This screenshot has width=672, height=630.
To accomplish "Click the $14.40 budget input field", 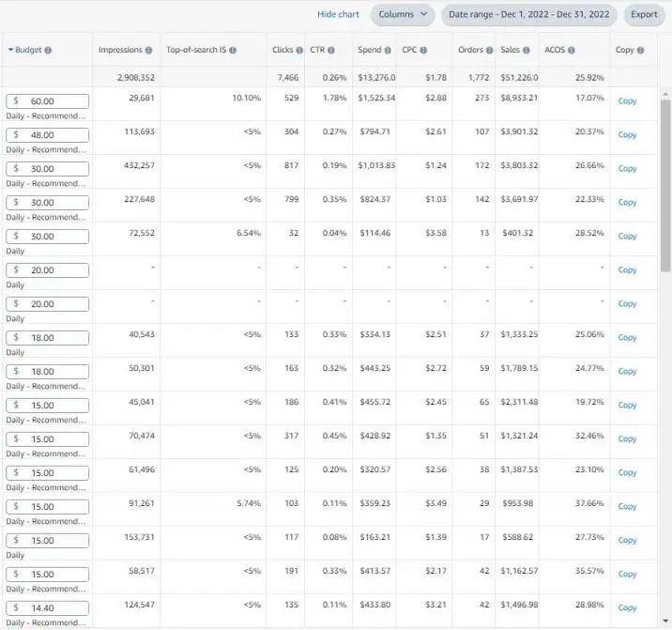I will tap(48, 608).
